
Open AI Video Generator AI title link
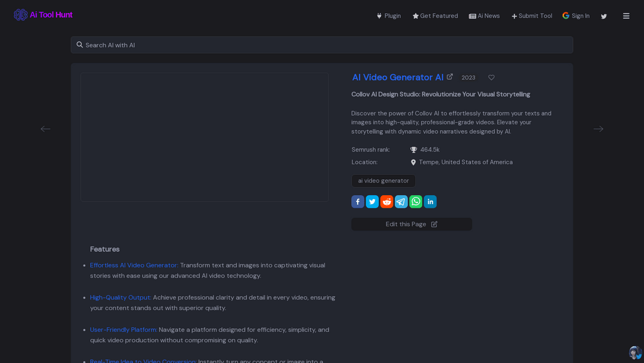point(398,78)
